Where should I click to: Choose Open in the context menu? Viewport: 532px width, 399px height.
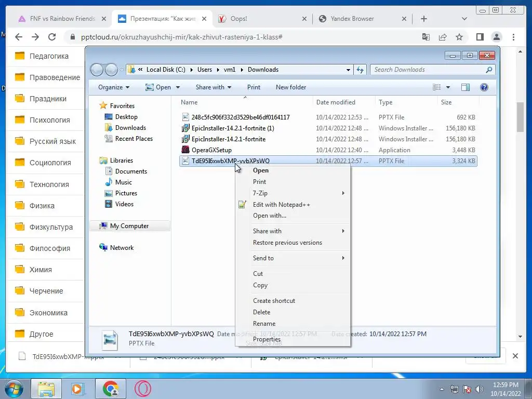pos(293,170)
